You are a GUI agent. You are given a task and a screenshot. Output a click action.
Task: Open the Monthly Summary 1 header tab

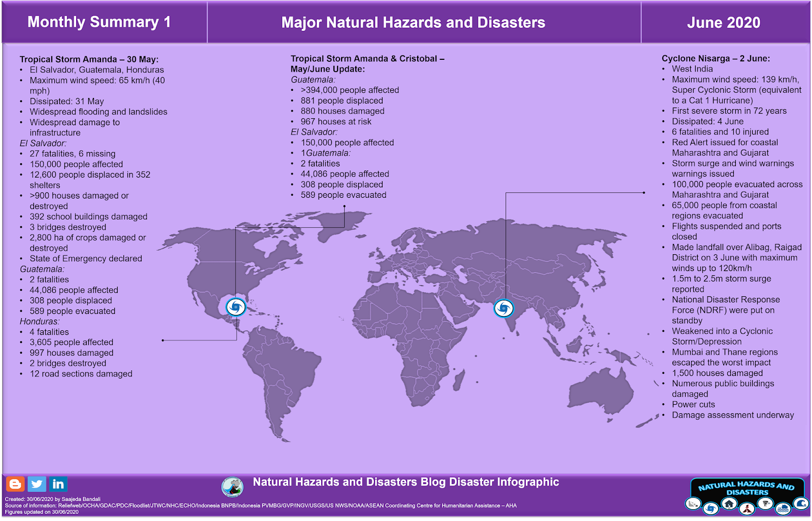(99, 22)
